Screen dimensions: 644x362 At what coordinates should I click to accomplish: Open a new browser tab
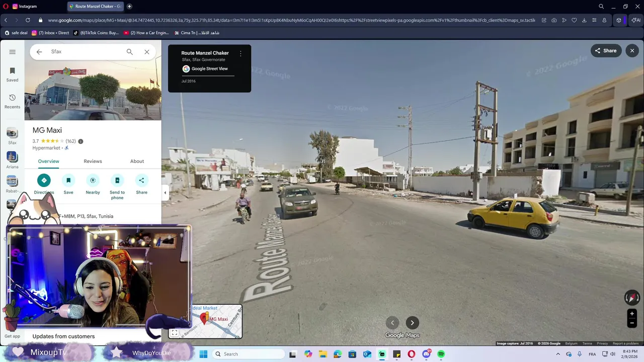coord(129,7)
